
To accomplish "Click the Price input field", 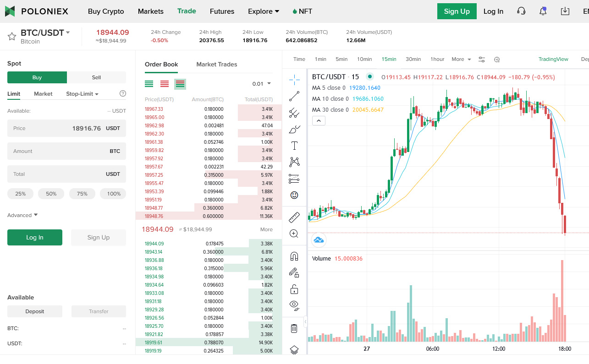I will click(66, 128).
